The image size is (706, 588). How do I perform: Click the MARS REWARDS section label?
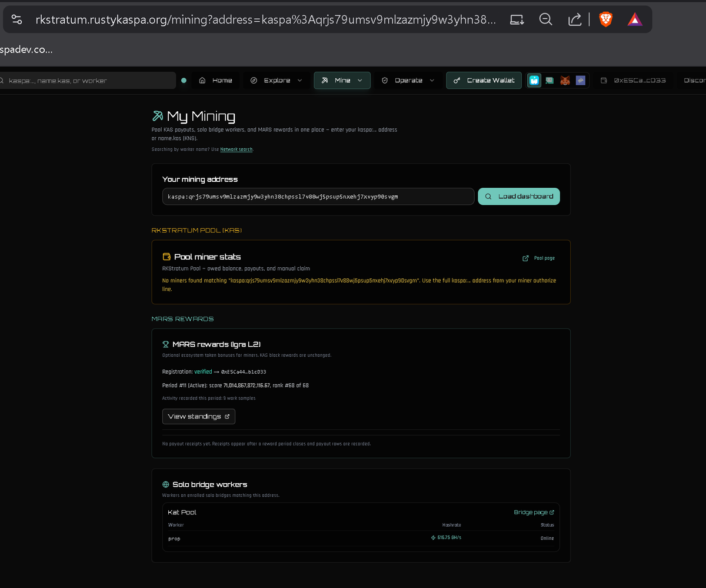pos(182,319)
